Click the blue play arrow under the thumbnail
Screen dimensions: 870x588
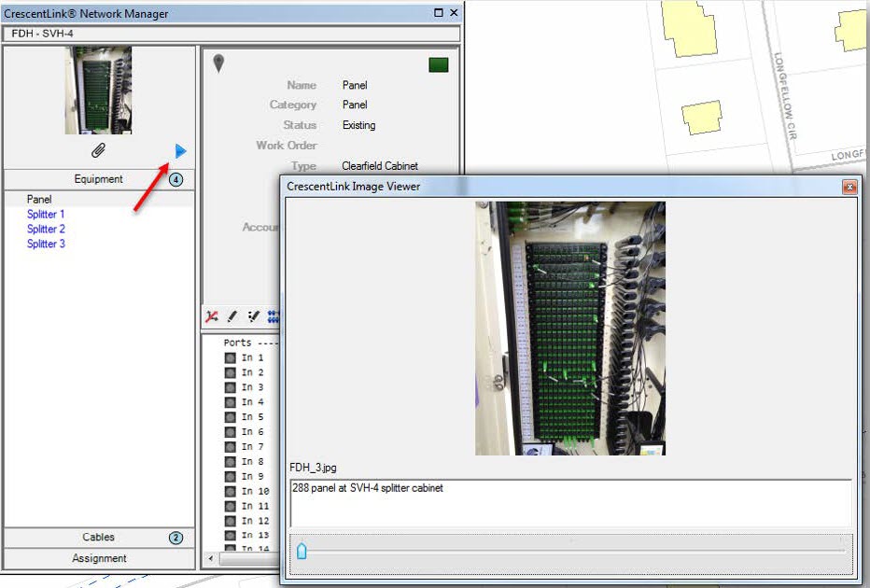click(x=180, y=151)
